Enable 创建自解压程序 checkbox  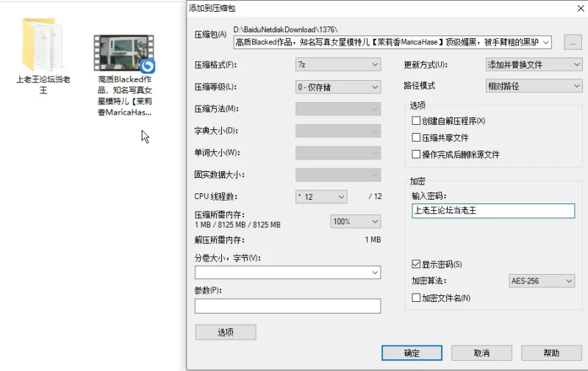417,120
